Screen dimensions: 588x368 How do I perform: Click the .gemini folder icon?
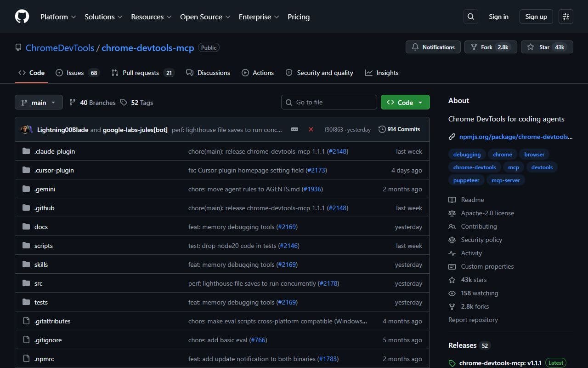pos(26,189)
